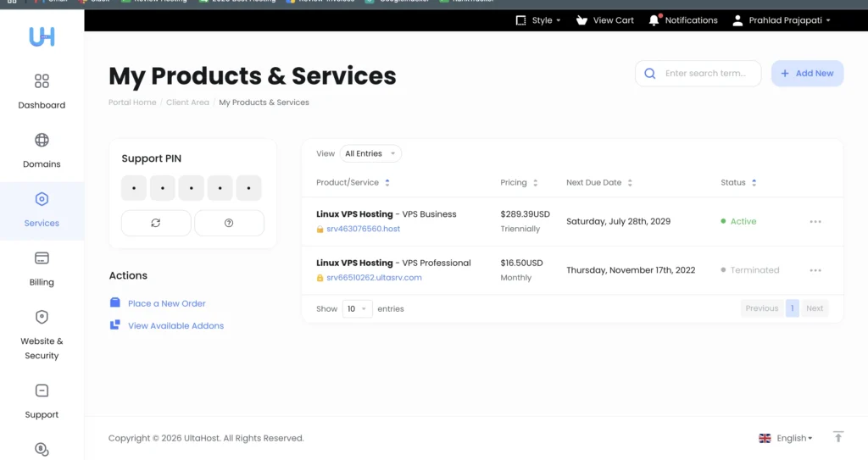The height and width of the screenshot is (460, 868).
Task: Select Services in the sidebar
Action: (x=42, y=211)
